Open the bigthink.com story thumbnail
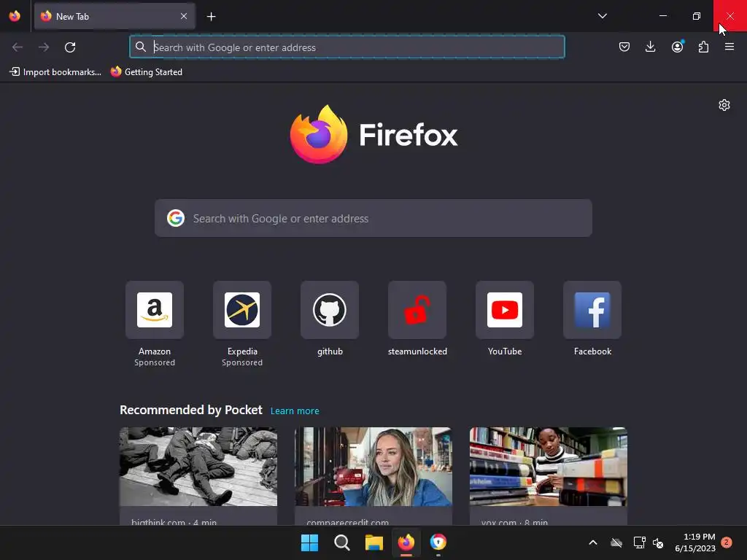Image resolution: width=747 pixels, height=560 pixels. click(x=198, y=467)
